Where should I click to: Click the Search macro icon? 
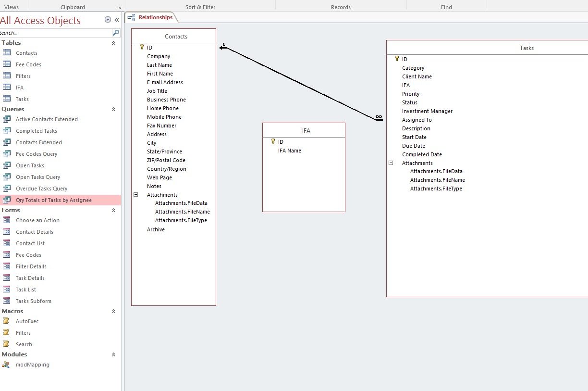(6, 344)
